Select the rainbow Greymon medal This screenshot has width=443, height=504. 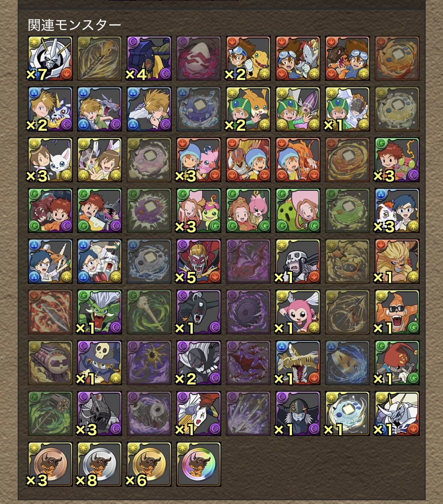pos(199,464)
